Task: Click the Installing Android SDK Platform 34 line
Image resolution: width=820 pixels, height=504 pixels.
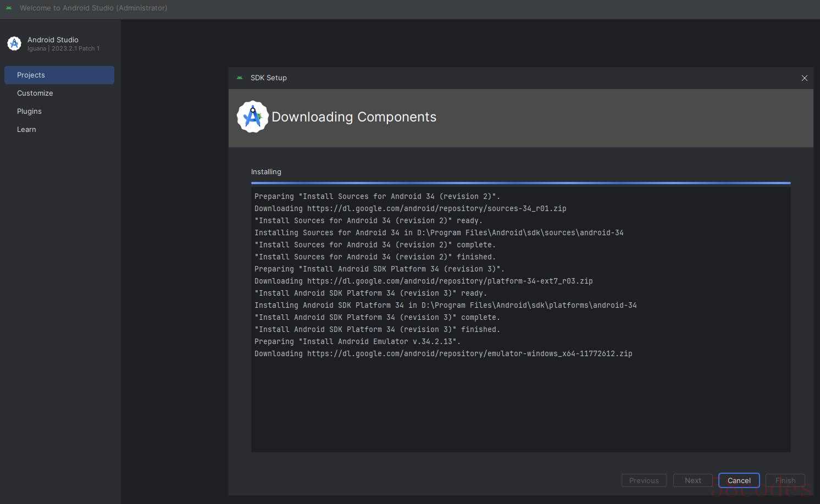Action: [445, 305]
